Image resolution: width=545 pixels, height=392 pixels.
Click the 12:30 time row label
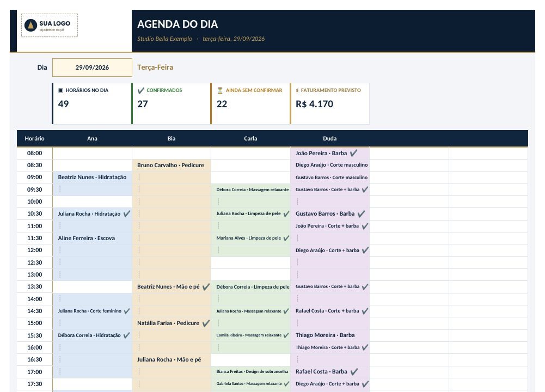tap(34, 262)
